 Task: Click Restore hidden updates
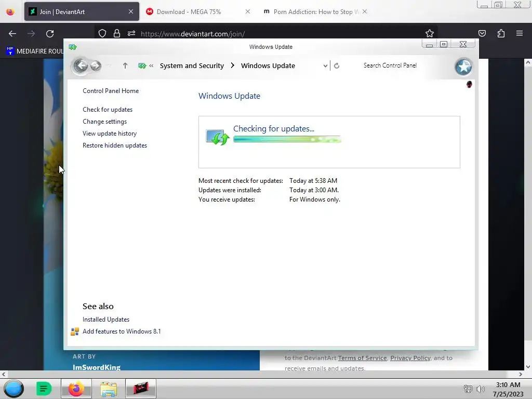point(115,145)
